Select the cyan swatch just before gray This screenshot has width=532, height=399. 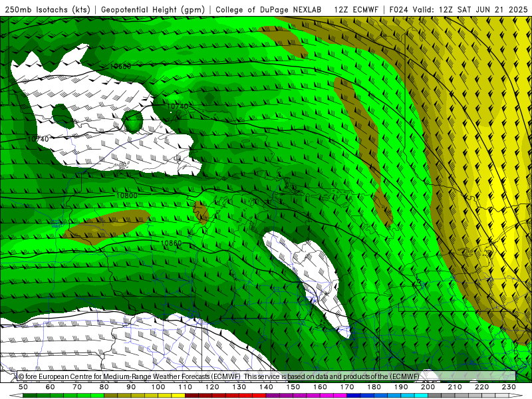421,396
